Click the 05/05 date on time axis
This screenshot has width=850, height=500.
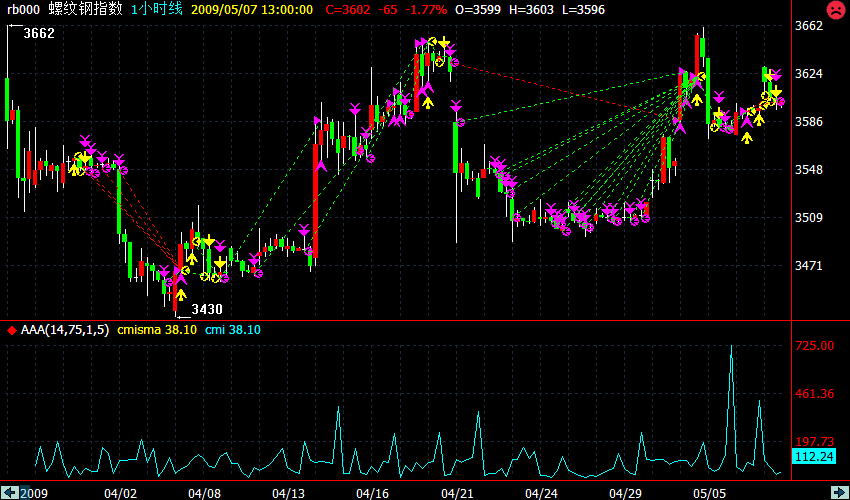pyautogui.click(x=709, y=493)
